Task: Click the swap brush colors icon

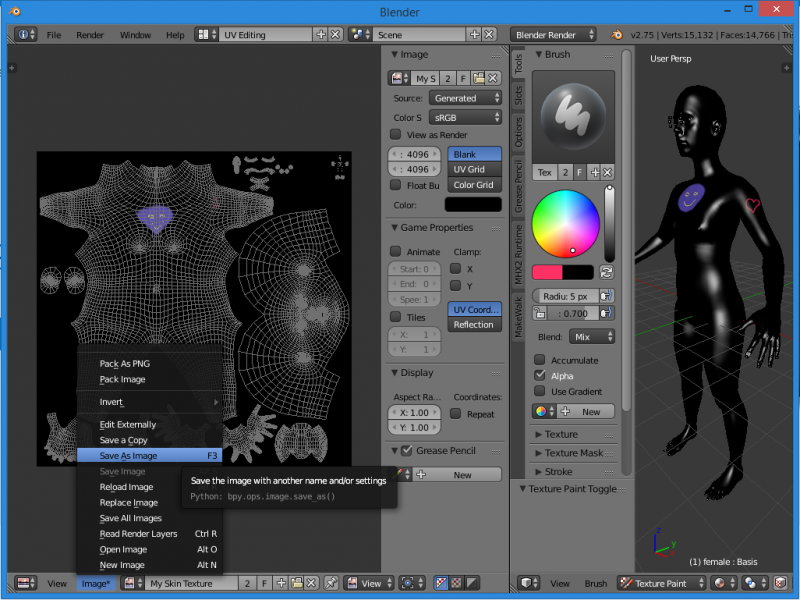Action: (606, 272)
